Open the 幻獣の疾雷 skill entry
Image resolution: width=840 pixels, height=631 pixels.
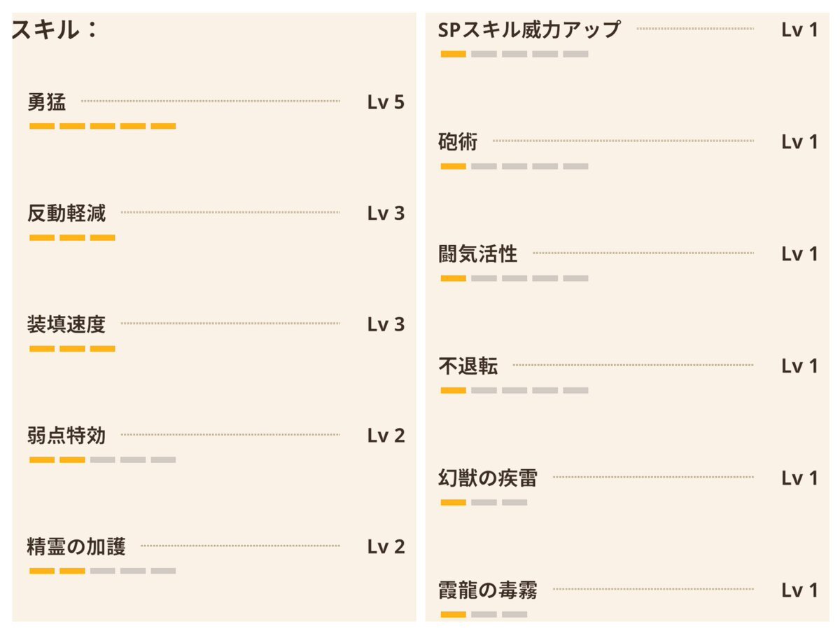pyautogui.click(x=488, y=478)
